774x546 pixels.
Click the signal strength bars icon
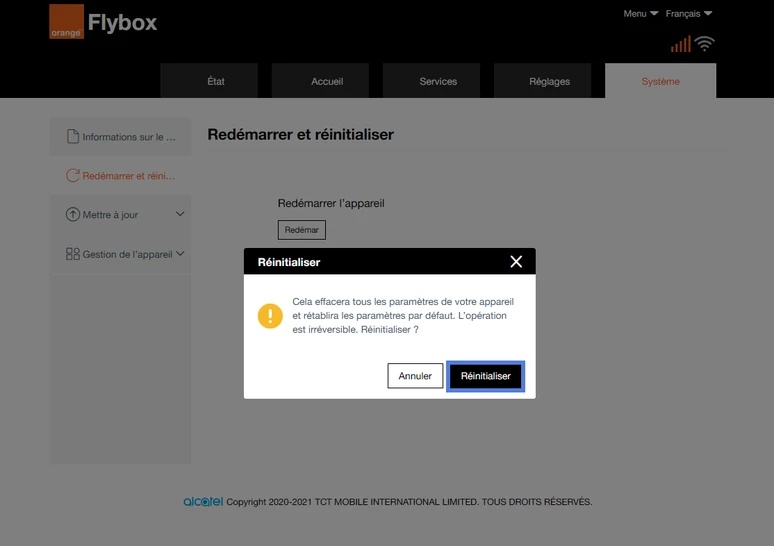(680, 44)
